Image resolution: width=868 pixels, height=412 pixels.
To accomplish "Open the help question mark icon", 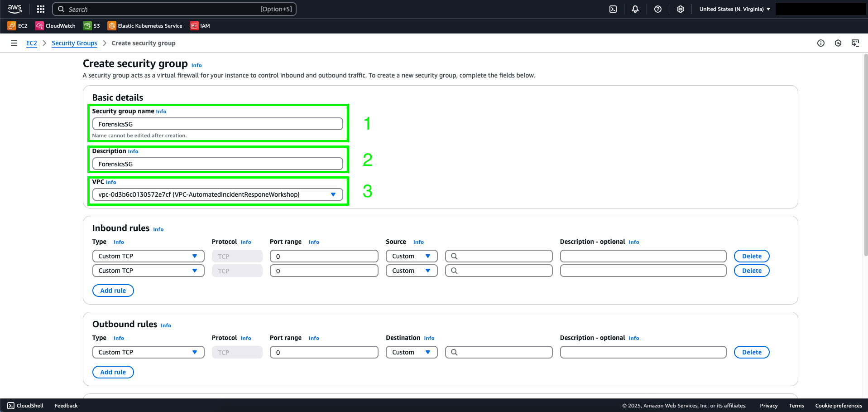I will coord(658,9).
